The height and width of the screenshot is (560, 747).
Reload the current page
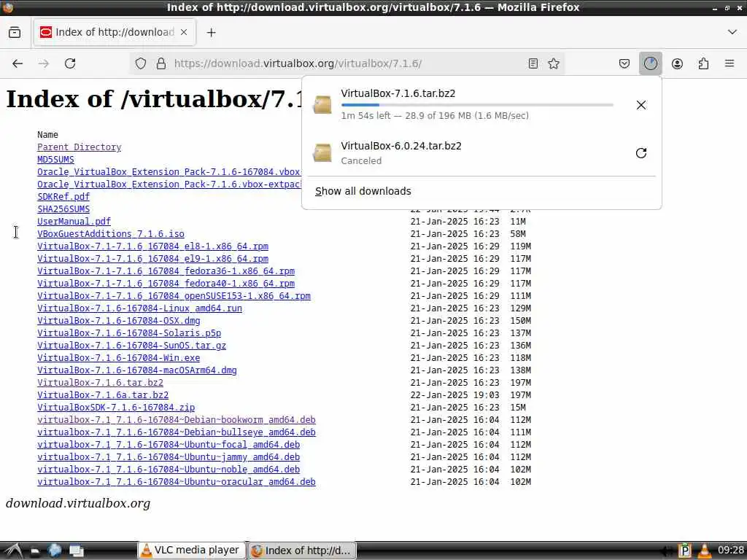(x=70, y=63)
